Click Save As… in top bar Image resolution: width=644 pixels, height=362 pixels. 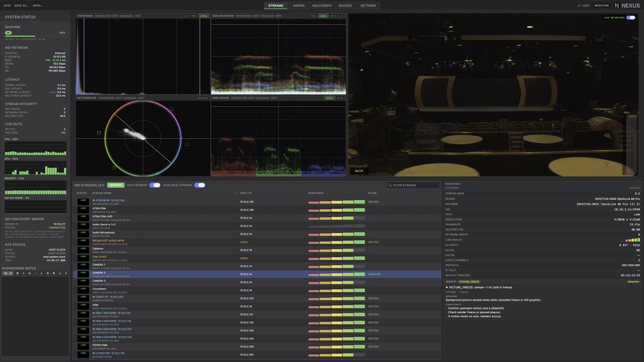pos(22,6)
